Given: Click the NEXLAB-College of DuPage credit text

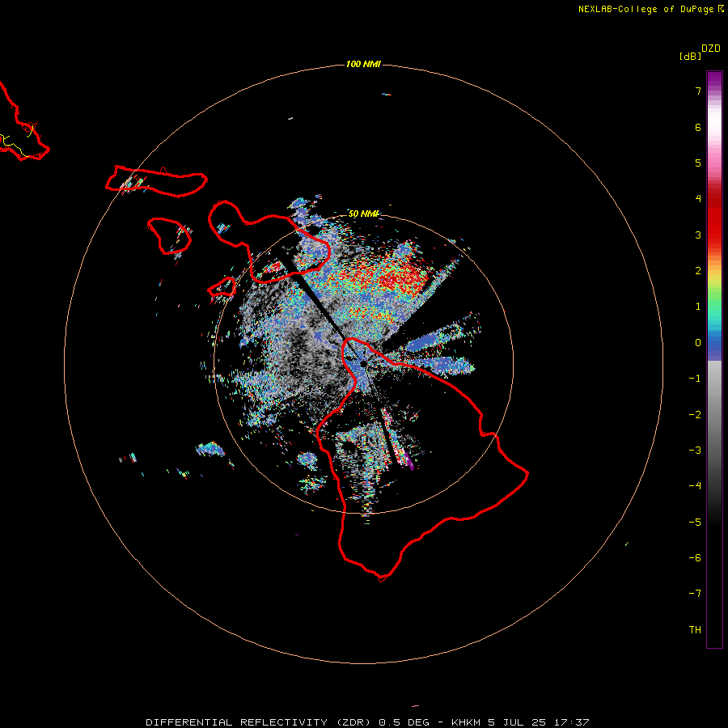Looking at the screenshot, I should pyautogui.click(x=650, y=9).
